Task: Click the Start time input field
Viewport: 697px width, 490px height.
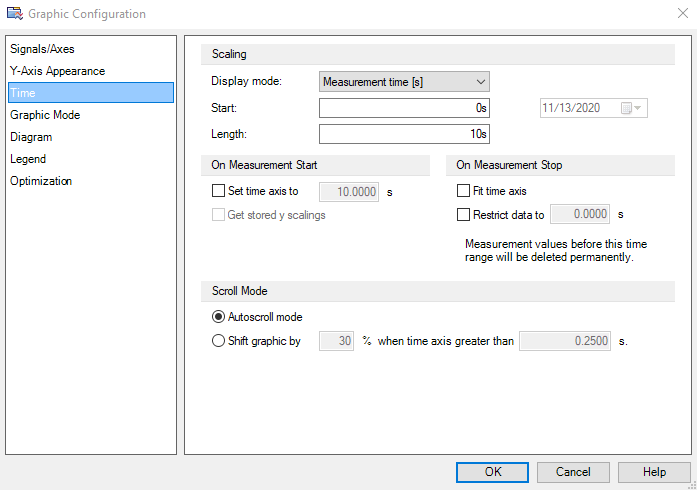Action: (405, 108)
